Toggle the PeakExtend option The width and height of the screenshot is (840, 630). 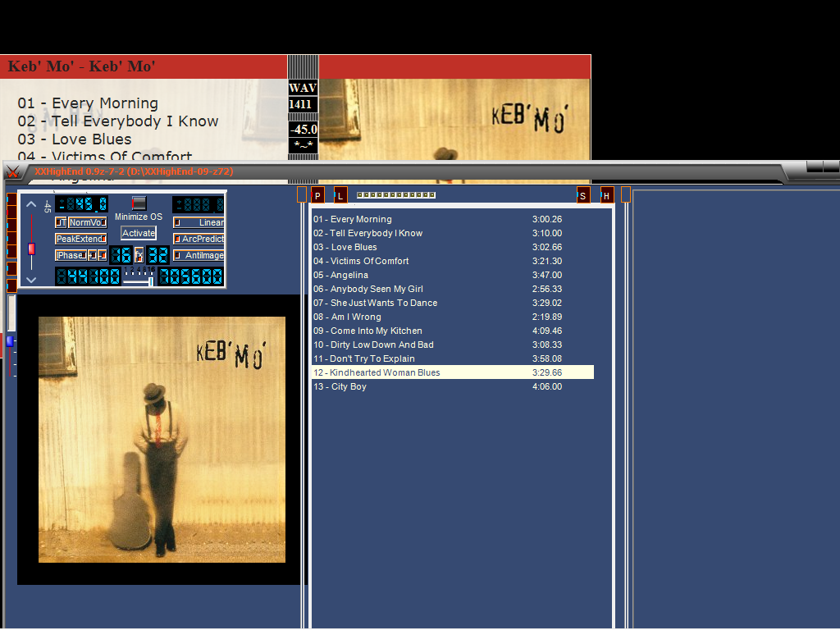81,239
